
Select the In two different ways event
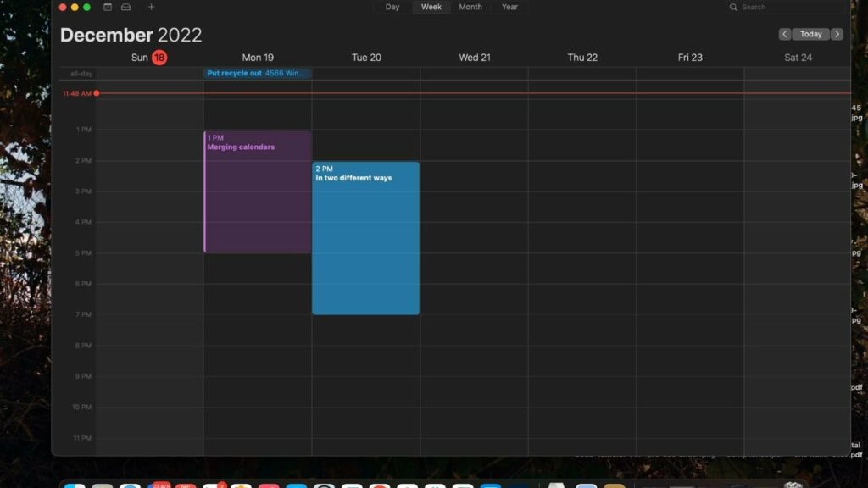pos(365,238)
